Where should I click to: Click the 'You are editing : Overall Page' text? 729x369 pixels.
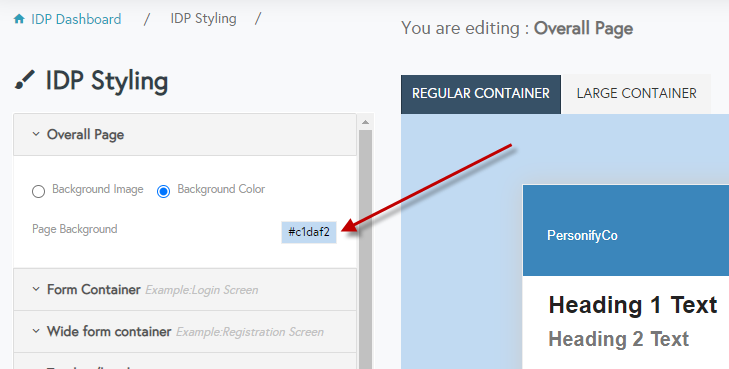coord(517,28)
